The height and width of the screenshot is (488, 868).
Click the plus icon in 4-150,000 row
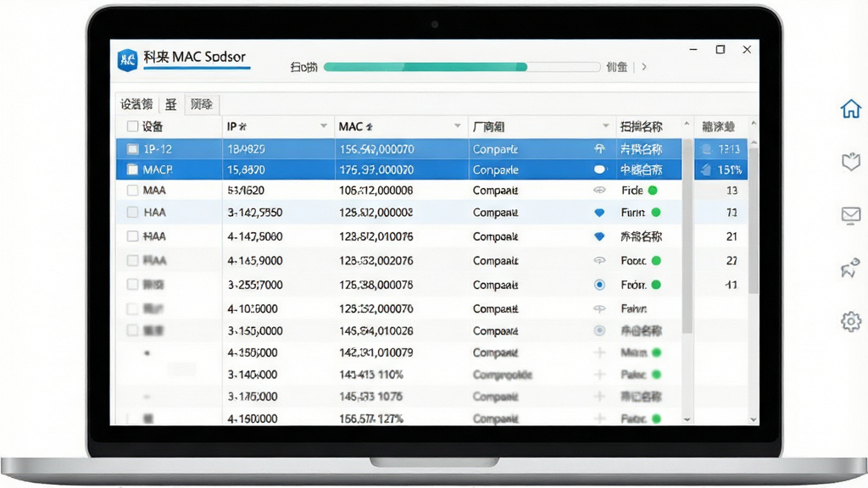coord(599,419)
